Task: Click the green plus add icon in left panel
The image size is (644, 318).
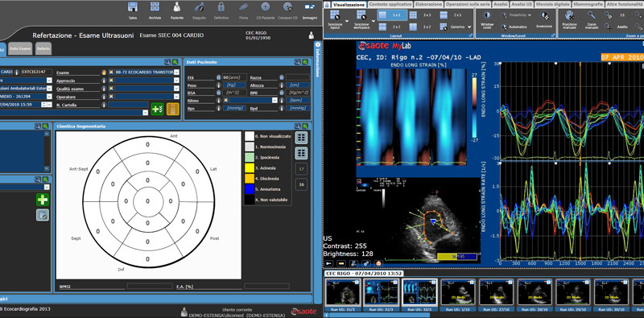Action: click(43, 200)
